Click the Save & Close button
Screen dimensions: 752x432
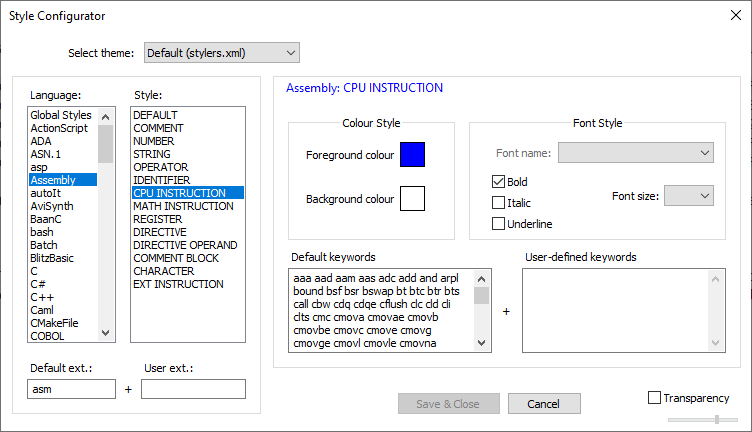click(x=449, y=404)
